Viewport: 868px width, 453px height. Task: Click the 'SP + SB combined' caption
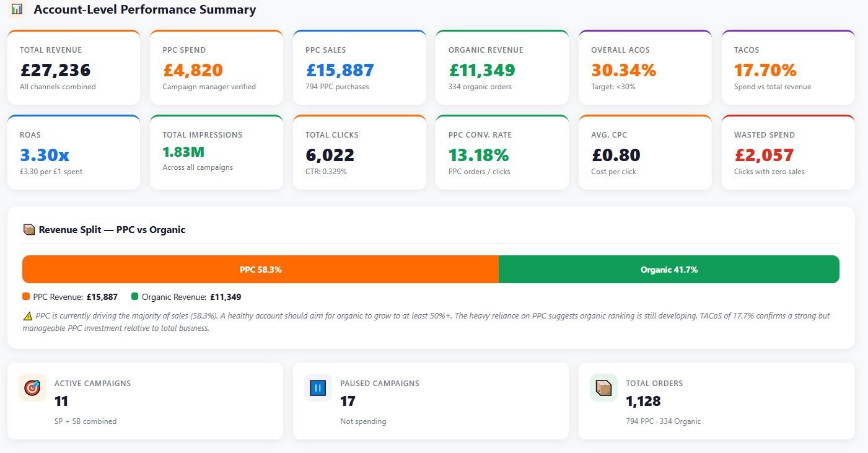85,421
